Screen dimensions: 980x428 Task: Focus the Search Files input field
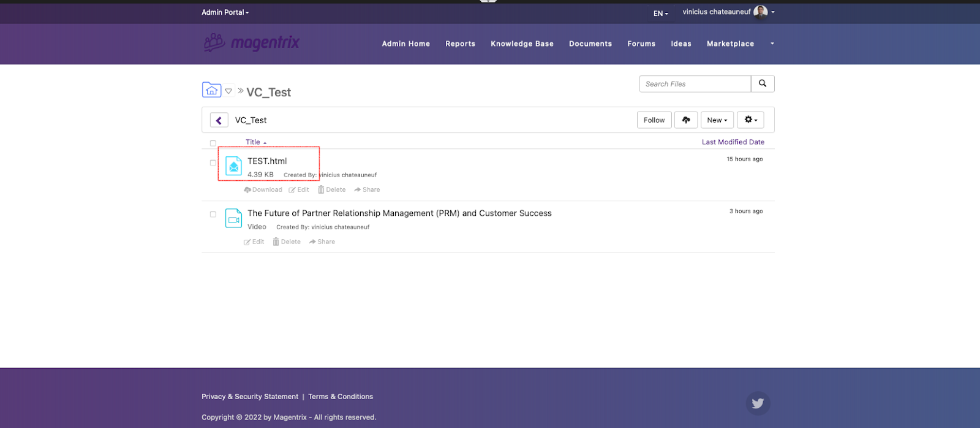pyautogui.click(x=695, y=83)
